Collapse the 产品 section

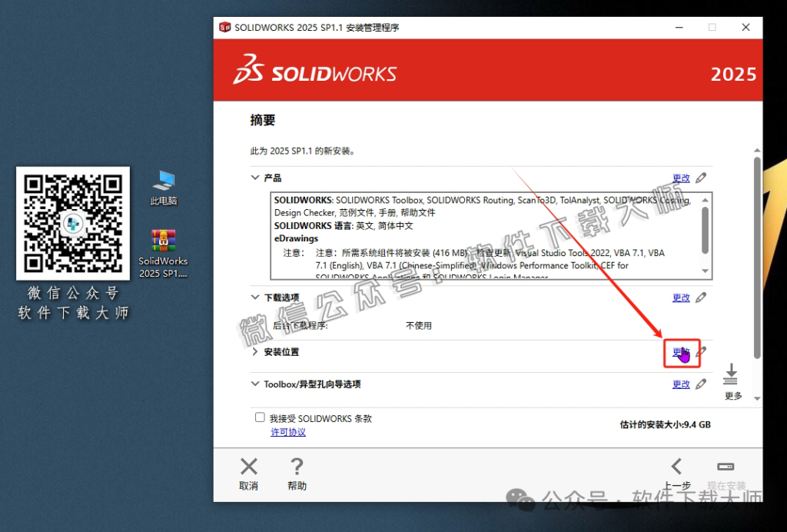(x=254, y=178)
